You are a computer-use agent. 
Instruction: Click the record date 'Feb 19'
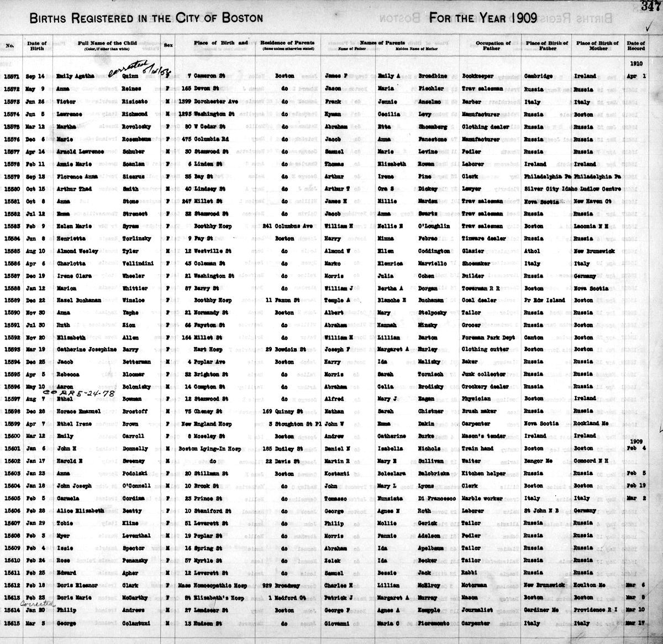pos(636,486)
